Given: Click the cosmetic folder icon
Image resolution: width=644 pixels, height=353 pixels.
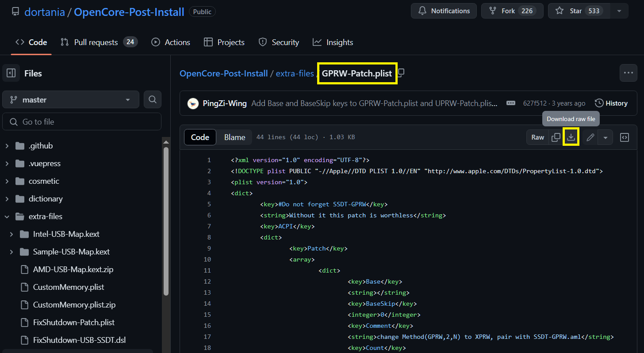Looking at the screenshot, I should 20,181.
